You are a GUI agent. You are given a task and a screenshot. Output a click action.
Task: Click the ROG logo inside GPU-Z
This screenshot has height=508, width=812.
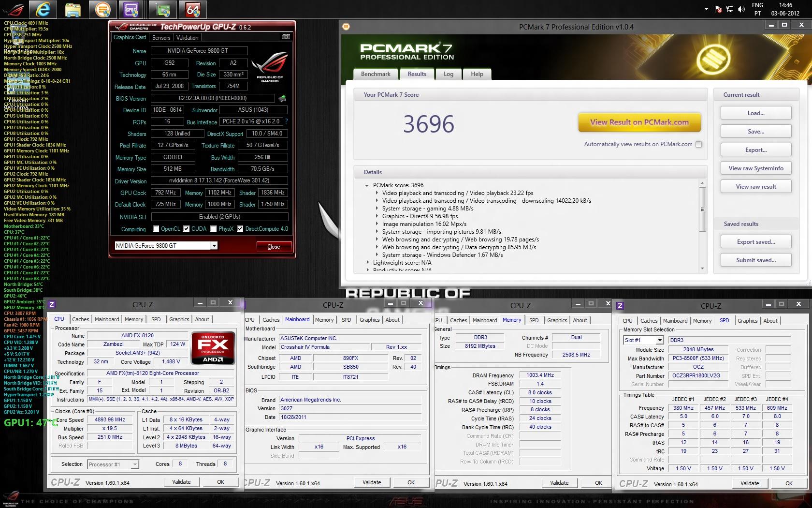pyautogui.click(x=270, y=68)
